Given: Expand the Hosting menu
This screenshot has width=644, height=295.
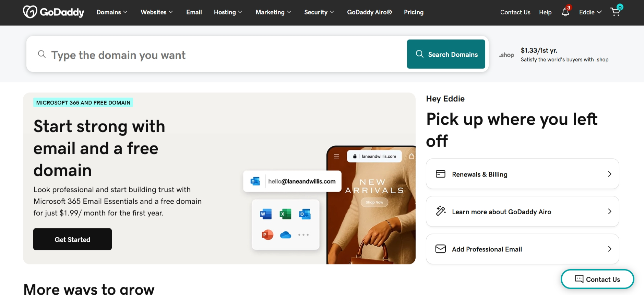Looking at the screenshot, I should tap(228, 12).
